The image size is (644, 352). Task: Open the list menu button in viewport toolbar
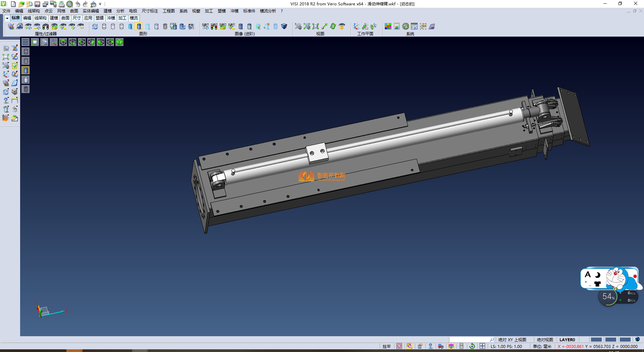[25, 42]
